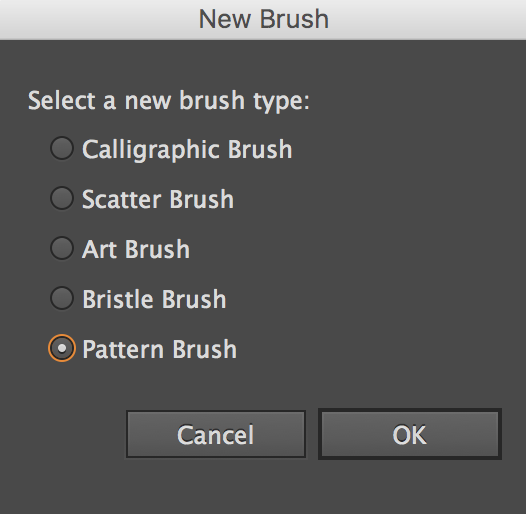Click the selected Pattern Brush radio circle

(x=62, y=348)
